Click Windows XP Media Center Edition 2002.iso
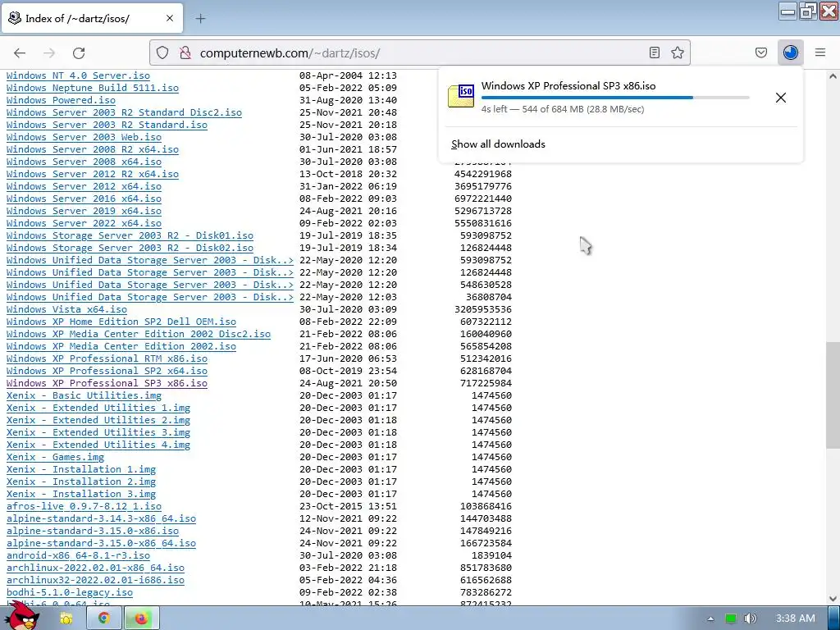The height and width of the screenshot is (630, 840). coord(121,347)
